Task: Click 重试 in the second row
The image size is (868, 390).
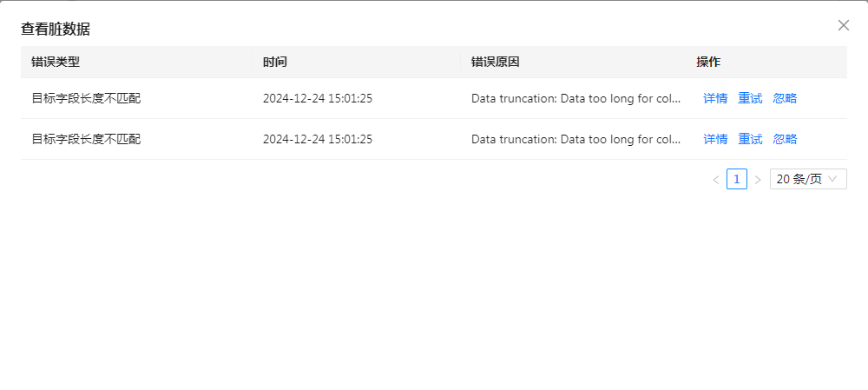Action: pos(750,139)
